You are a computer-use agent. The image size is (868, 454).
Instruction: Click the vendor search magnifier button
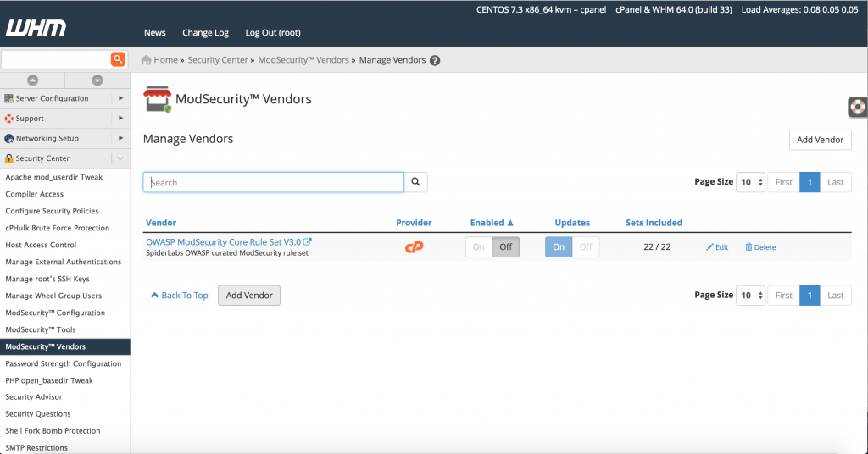pos(415,182)
